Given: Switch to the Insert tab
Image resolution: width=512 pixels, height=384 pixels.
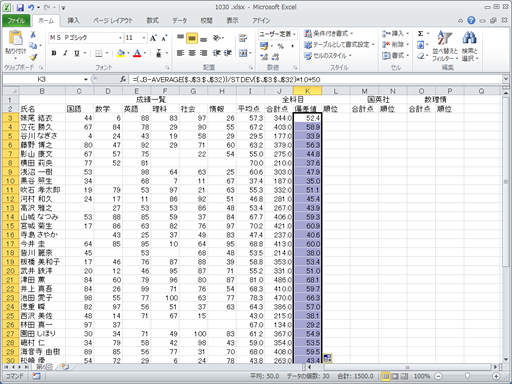Looking at the screenshot, I should tap(73, 21).
